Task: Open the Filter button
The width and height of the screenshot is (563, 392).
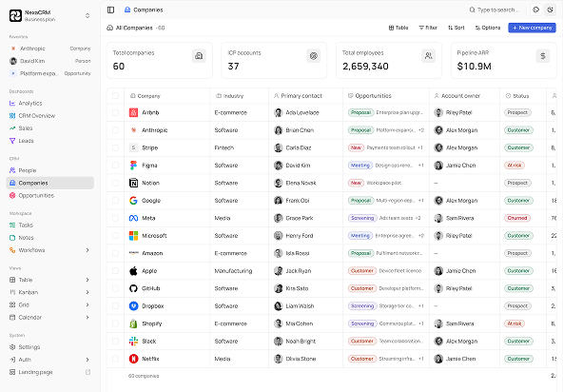Action: click(x=428, y=28)
